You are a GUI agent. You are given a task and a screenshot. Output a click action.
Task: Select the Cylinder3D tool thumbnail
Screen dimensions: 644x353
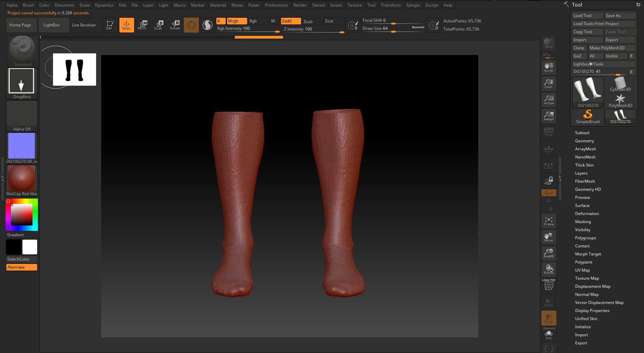(x=620, y=85)
